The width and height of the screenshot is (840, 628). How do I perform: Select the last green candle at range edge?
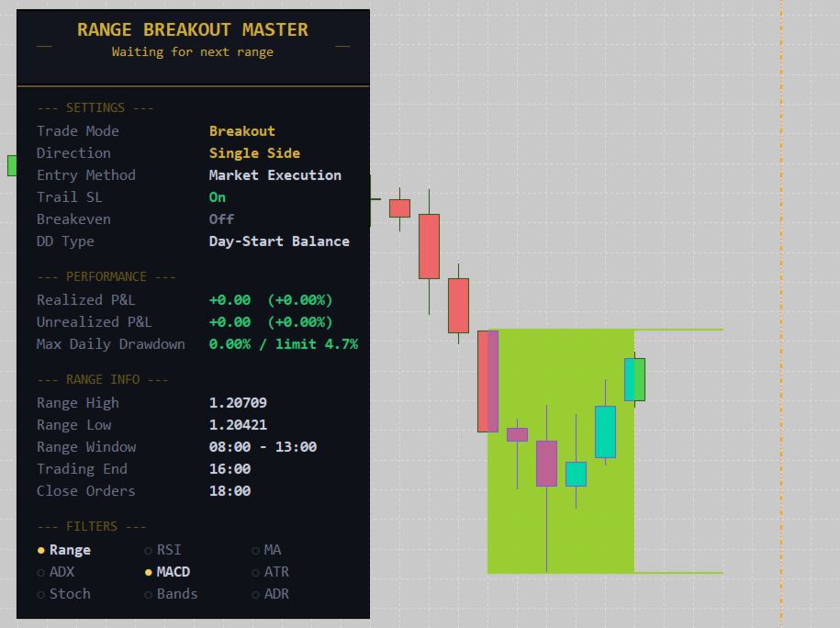pyautogui.click(x=635, y=379)
